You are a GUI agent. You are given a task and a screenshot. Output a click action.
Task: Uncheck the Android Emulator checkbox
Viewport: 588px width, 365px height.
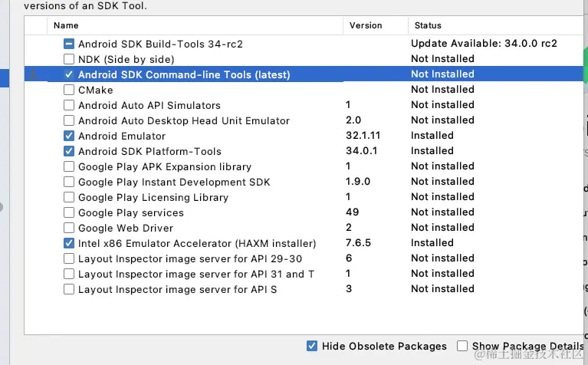(69, 136)
